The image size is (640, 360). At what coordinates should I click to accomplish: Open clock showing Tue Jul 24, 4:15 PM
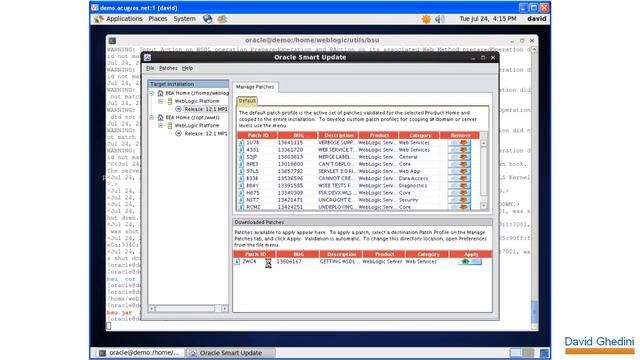tap(488, 19)
